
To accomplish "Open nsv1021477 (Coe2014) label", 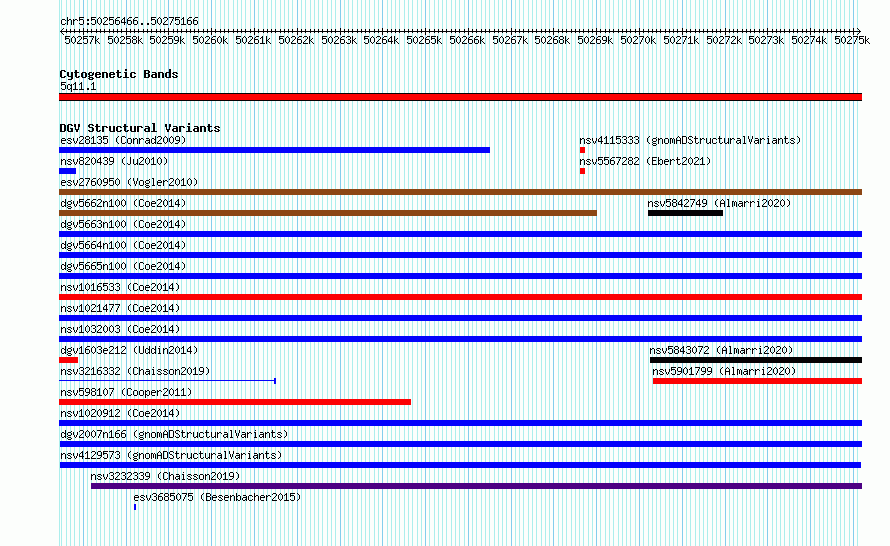I will pos(120,308).
